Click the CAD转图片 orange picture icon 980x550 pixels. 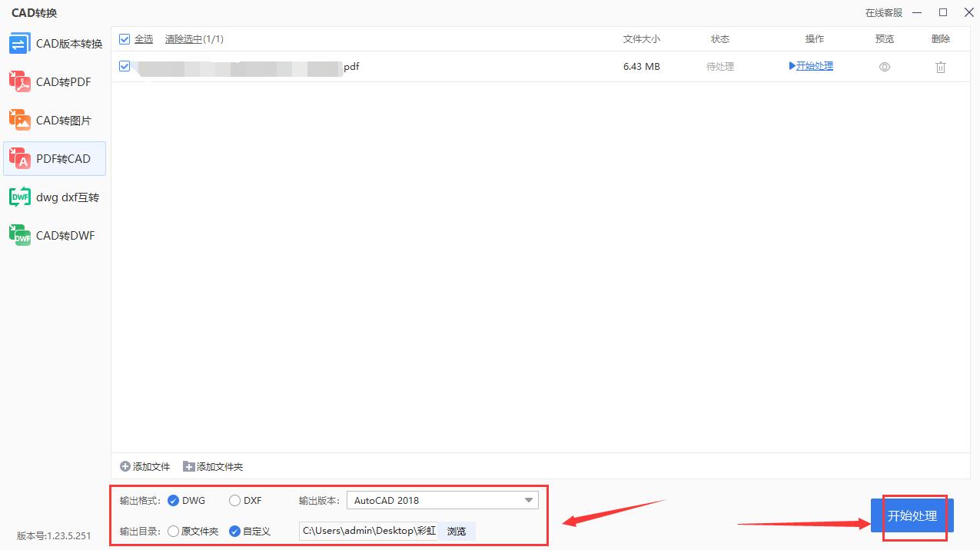(x=19, y=120)
